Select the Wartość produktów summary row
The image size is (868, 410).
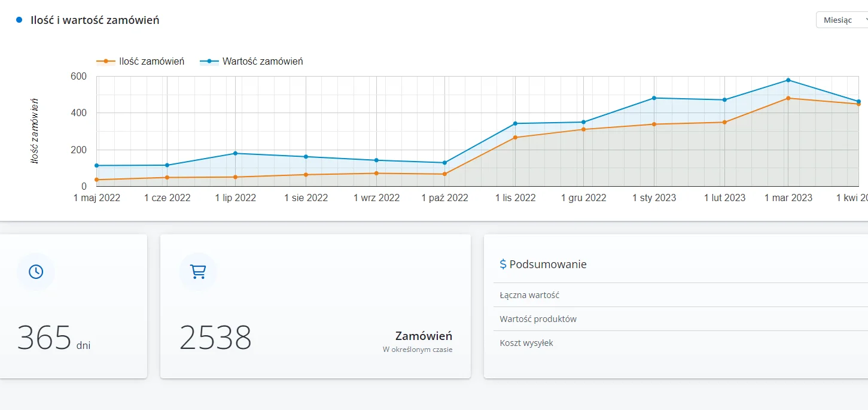[x=538, y=319]
